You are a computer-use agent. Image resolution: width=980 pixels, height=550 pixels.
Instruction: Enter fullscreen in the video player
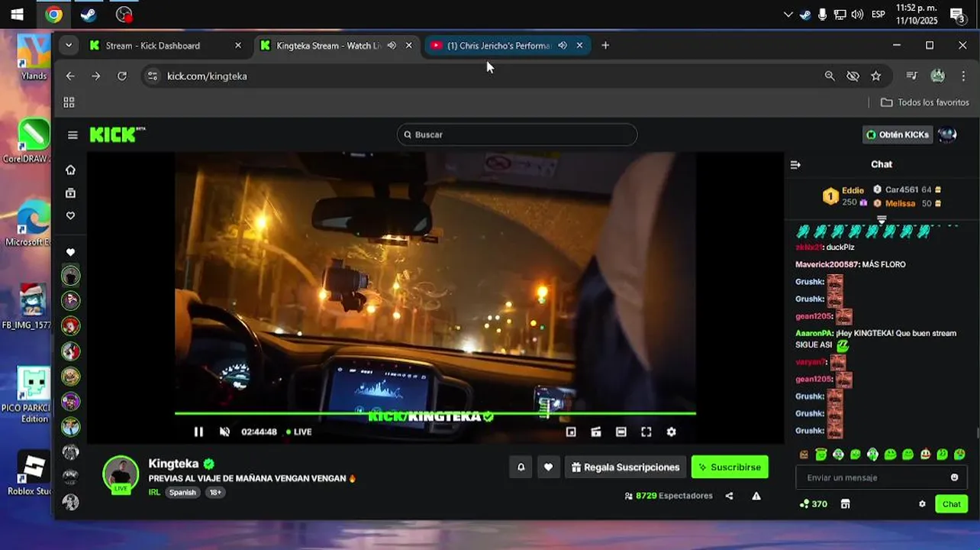coord(646,432)
